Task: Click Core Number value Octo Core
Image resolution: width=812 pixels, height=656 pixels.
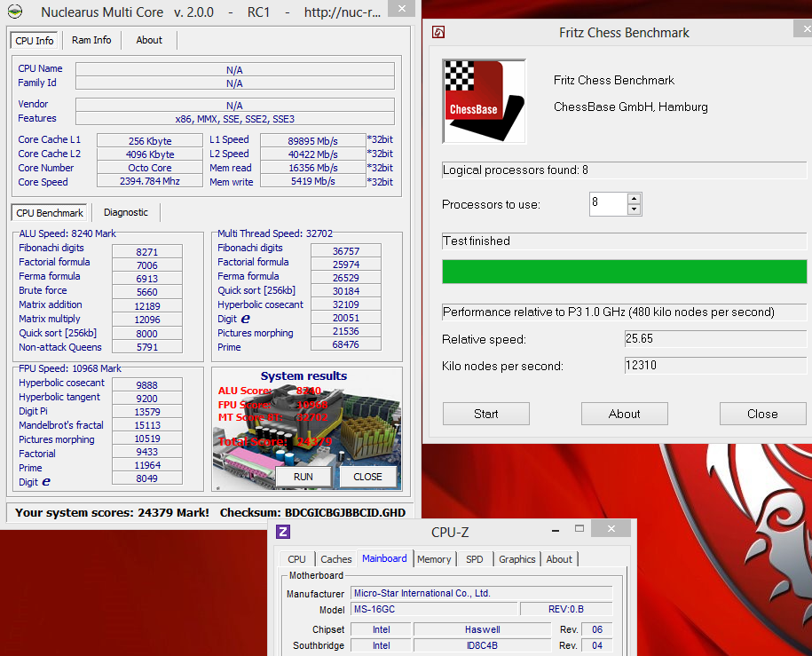Action: pos(150,168)
